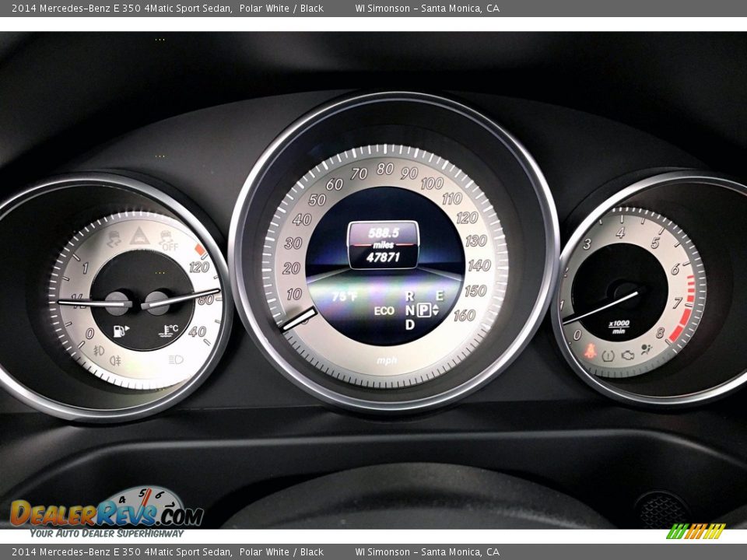Viewport: 747px width, 560px height.
Task: Click the 60 mark on speedometer
Action: point(334,184)
